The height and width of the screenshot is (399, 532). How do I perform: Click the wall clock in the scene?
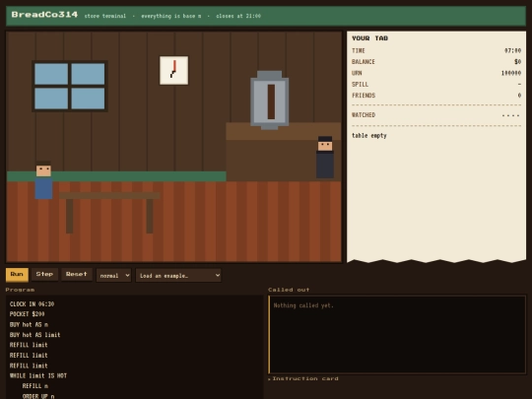173,71
